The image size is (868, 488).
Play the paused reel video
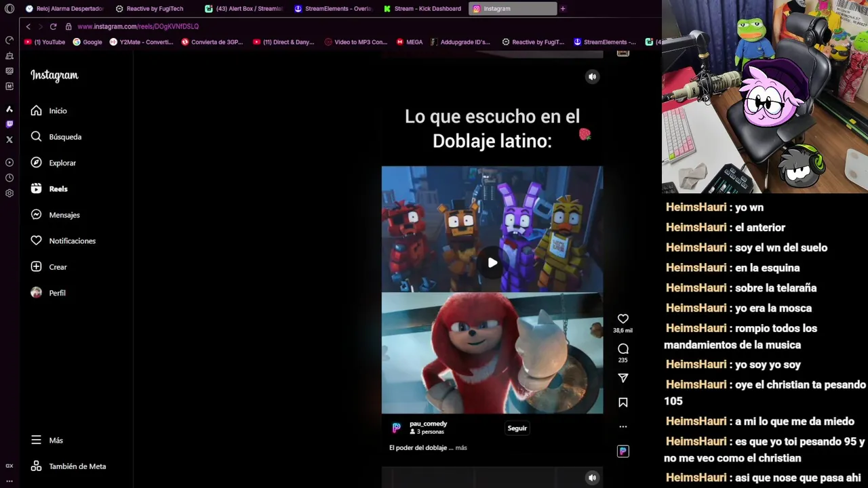pos(492,263)
